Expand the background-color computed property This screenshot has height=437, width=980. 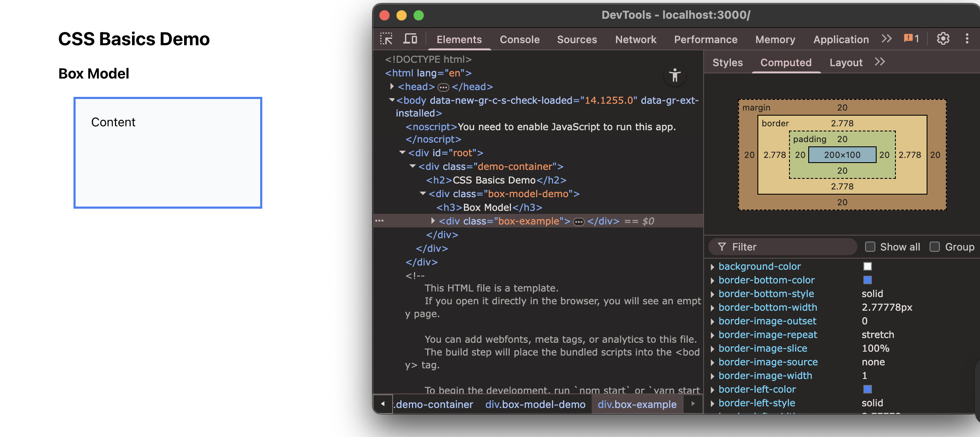[712, 267]
